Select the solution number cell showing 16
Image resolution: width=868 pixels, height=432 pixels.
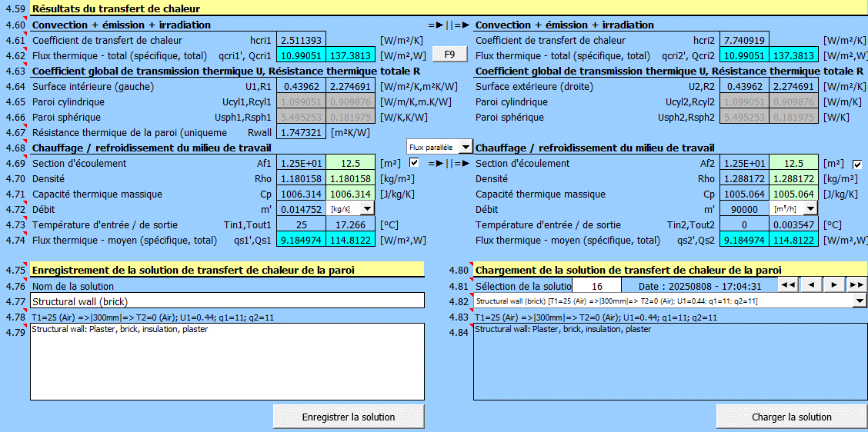point(596,286)
